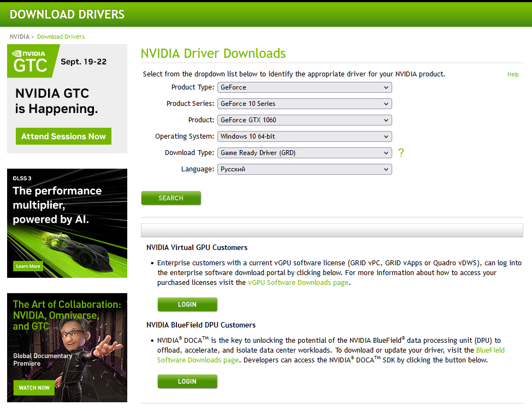Click the NVIDIA Driver Downloads heading
Image resolution: width=532 pixels, height=411 pixels.
pos(213,53)
